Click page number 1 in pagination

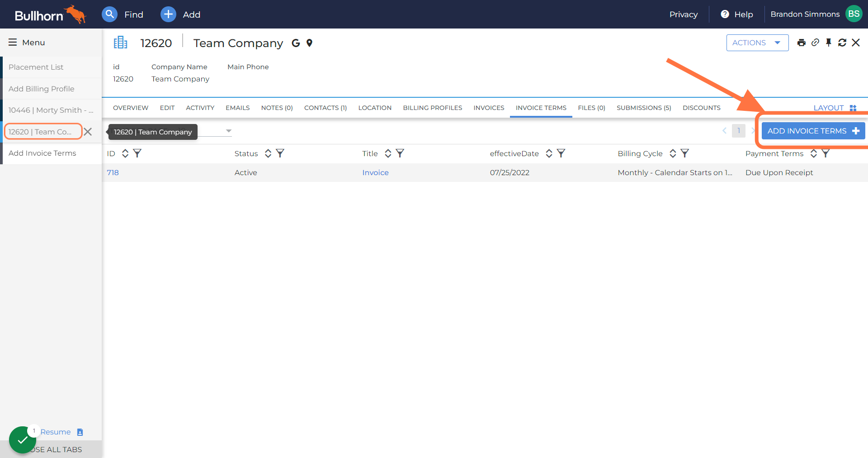[x=739, y=131]
